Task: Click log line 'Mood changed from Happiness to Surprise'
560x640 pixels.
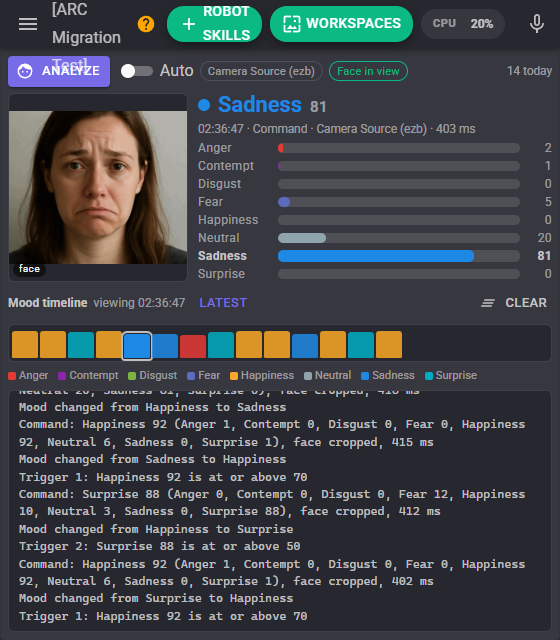Action: pos(156,529)
